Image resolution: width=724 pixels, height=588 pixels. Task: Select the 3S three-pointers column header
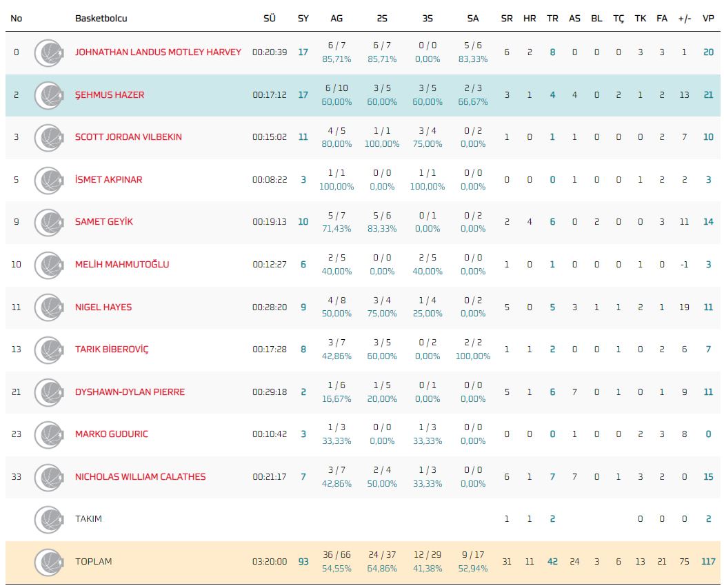(428, 19)
